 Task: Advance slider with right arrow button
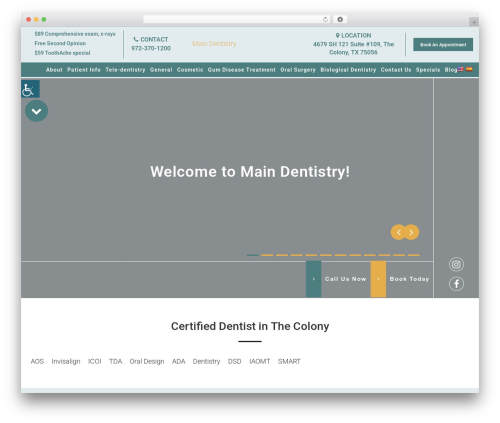[412, 232]
